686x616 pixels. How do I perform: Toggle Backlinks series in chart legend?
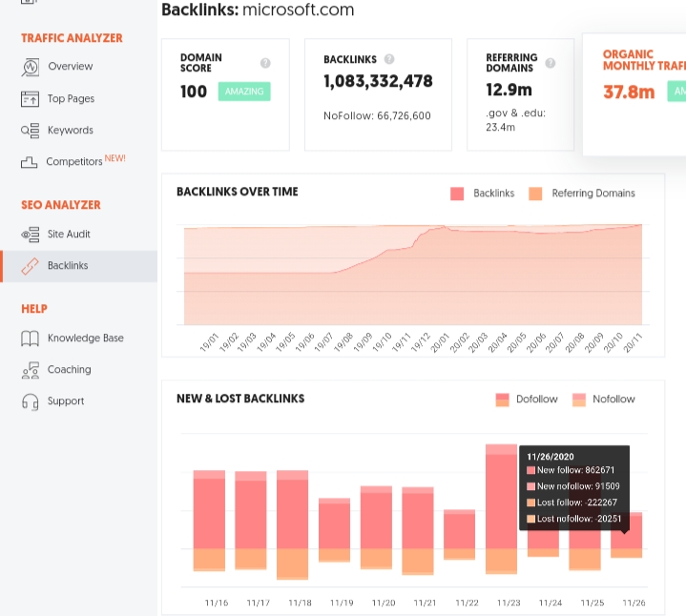tap(482, 194)
